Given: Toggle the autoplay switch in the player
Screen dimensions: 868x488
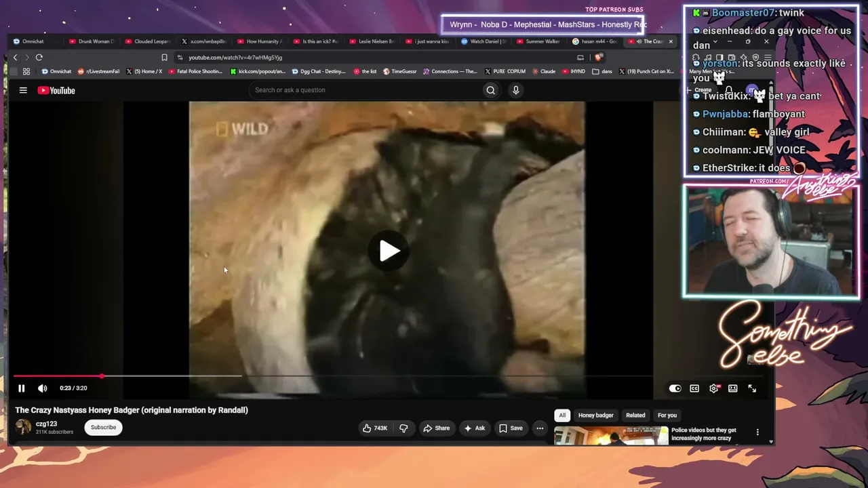Looking at the screenshot, I should [675, 388].
